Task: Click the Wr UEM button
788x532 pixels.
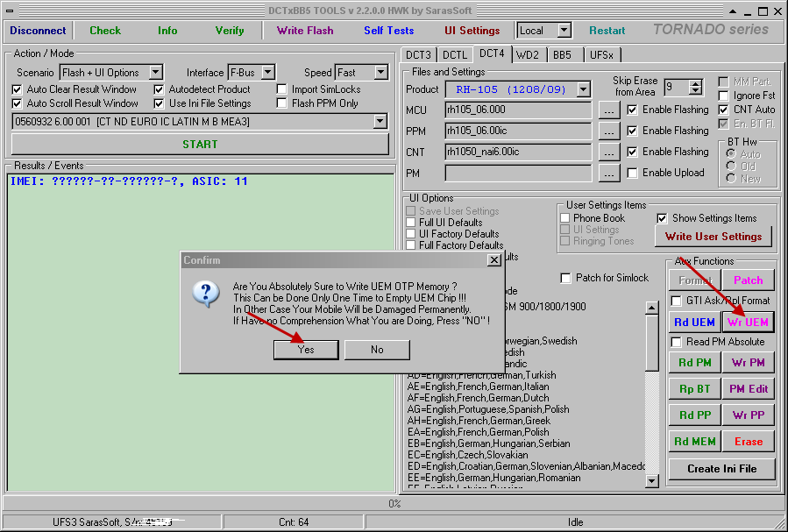Action: click(x=748, y=322)
